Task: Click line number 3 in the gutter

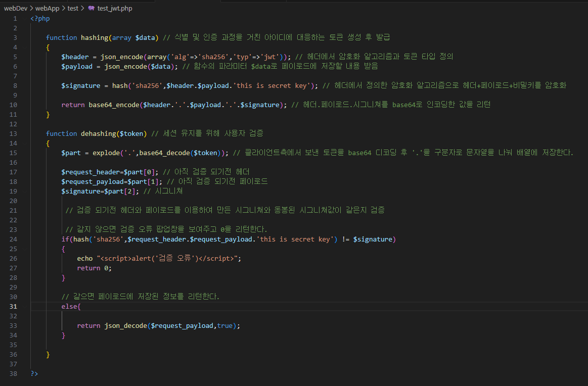Action: tap(15, 37)
